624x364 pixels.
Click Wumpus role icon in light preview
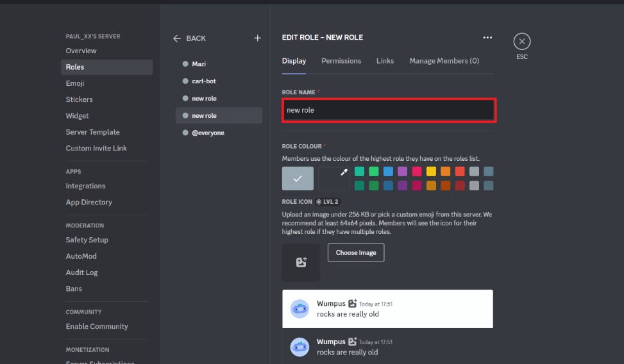click(x=352, y=304)
